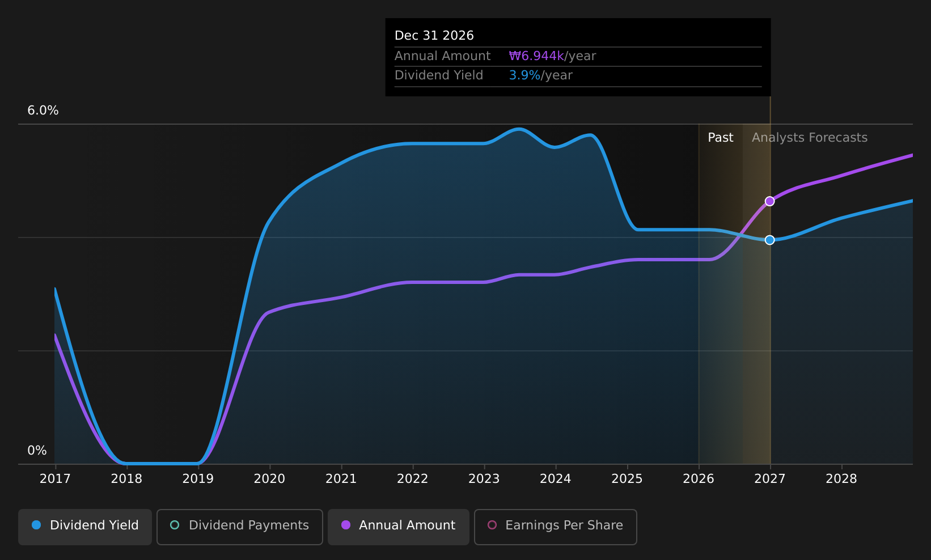Click the Analysts Forecasts label
This screenshot has height=560, width=931.
(x=810, y=138)
